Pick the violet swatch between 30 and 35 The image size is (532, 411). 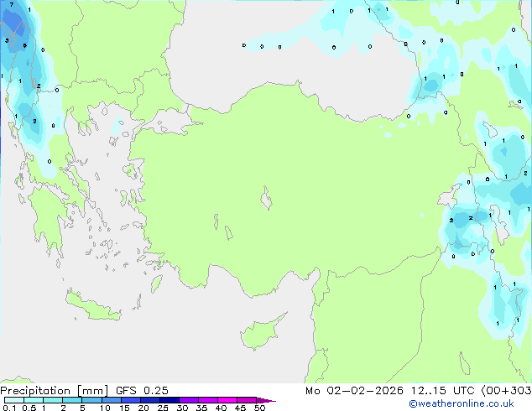click(x=189, y=400)
